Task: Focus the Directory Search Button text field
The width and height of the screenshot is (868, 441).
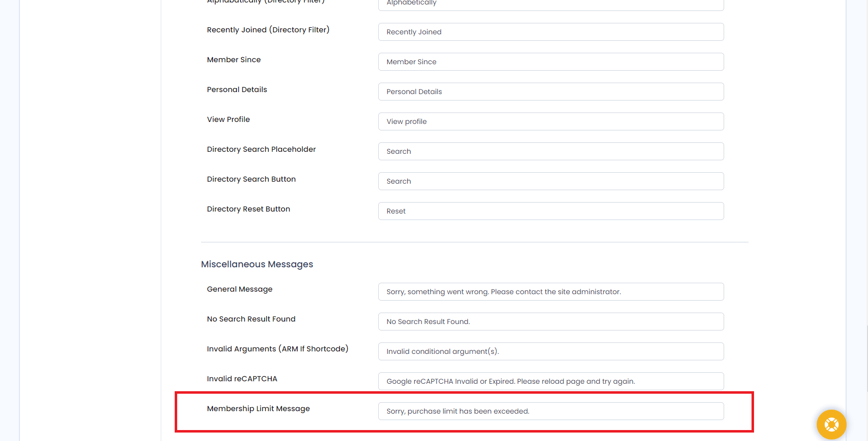Action: coord(550,181)
